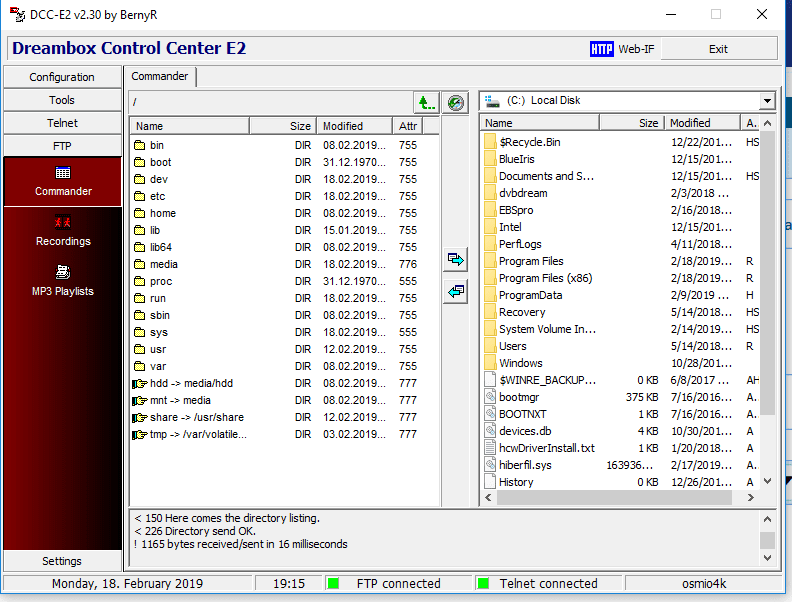Click the hdd symlink pointing-hand icon
792x602 pixels.
pos(139,384)
